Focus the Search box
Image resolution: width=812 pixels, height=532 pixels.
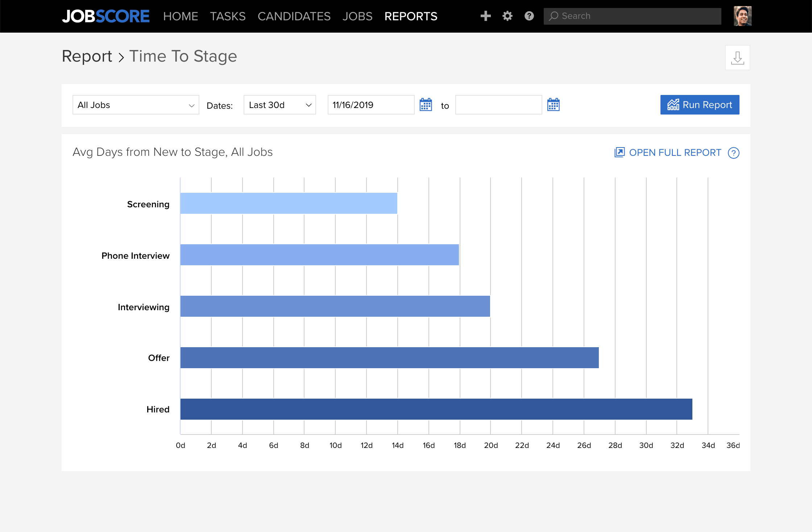632,16
